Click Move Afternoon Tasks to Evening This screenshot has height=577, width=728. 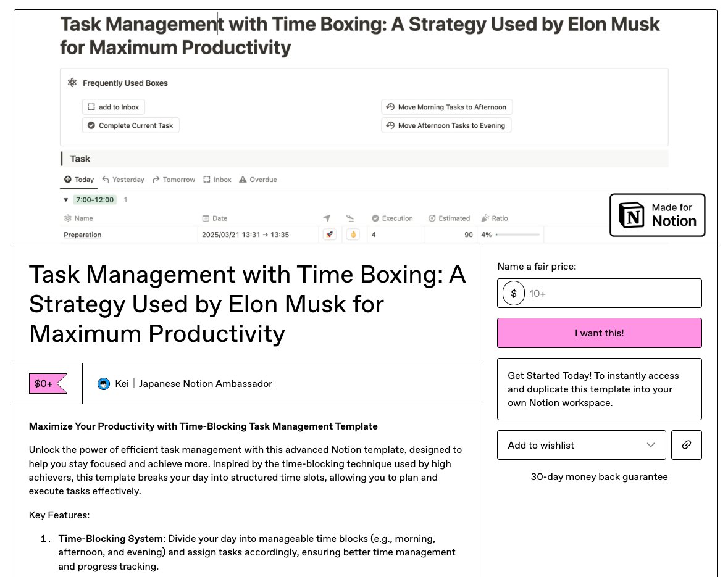click(446, 125)
